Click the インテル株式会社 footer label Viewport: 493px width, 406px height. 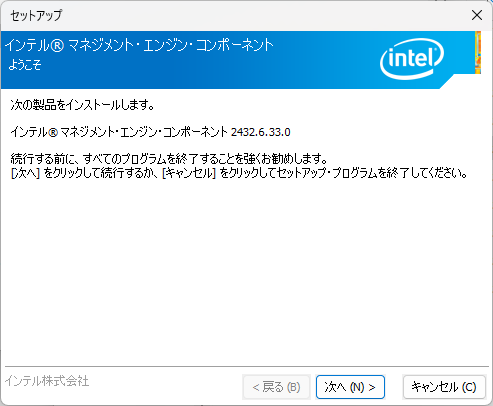47,381
